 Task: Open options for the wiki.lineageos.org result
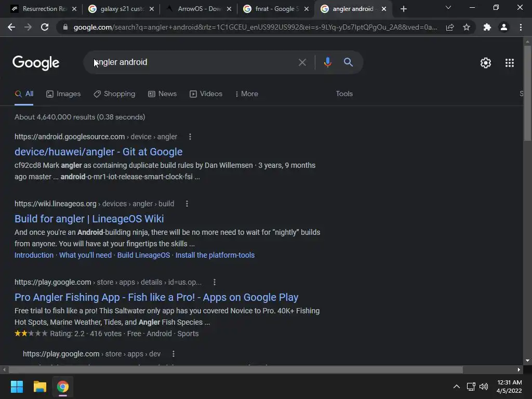click(x=187, y=204)
